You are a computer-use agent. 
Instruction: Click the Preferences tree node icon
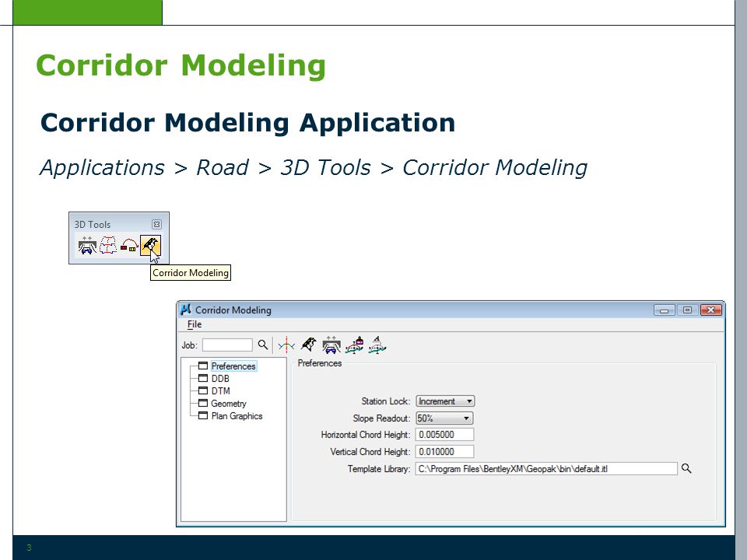click(x=203, y=366)
